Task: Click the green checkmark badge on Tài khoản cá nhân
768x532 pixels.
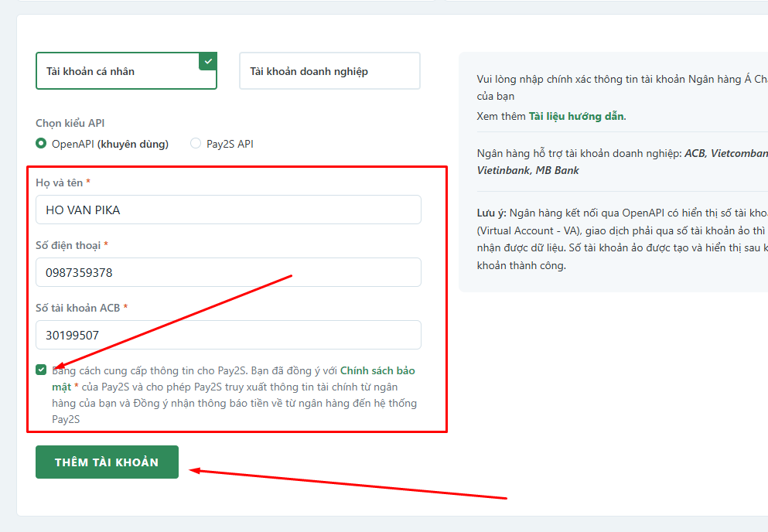Action: (208, 61)
